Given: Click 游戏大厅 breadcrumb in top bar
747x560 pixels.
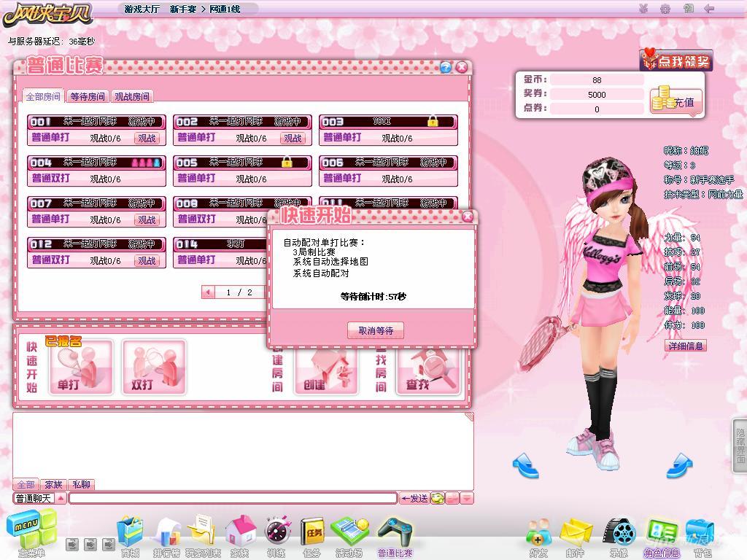Looking at the screenshot, I should coord(142,9).
